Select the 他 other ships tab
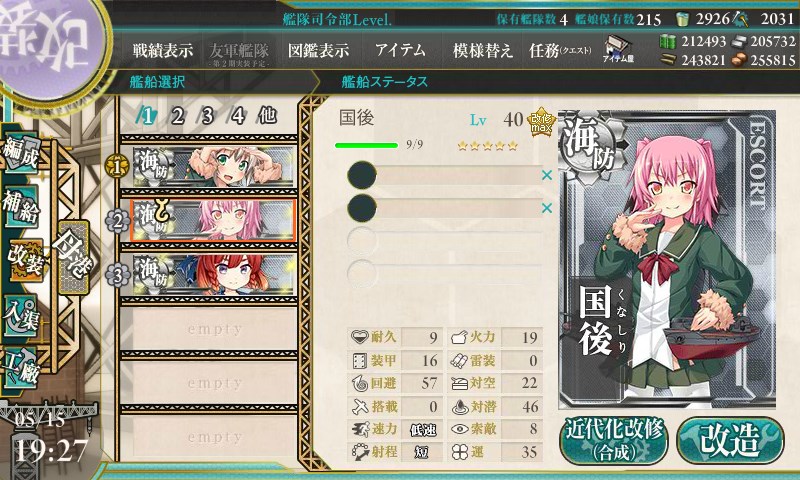Viewport: 800px width, 480px height. (x=267, y=116)
